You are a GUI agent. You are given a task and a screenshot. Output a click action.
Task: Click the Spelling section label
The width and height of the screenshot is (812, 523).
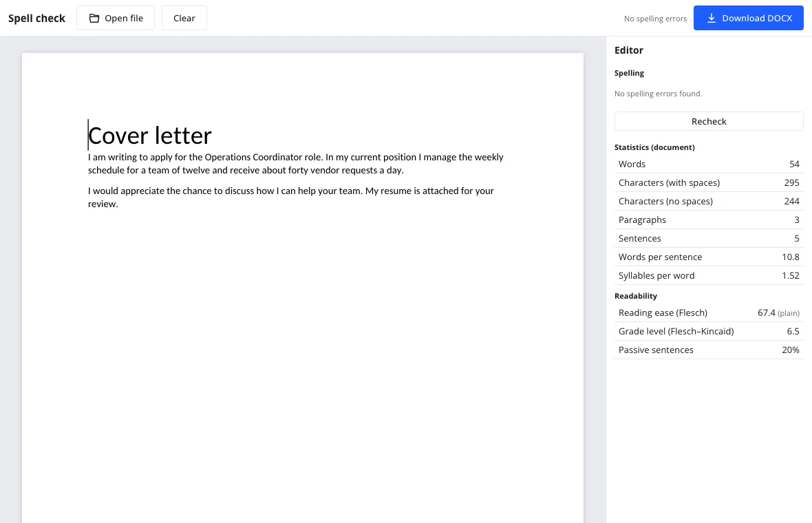(x=629, y=73)
